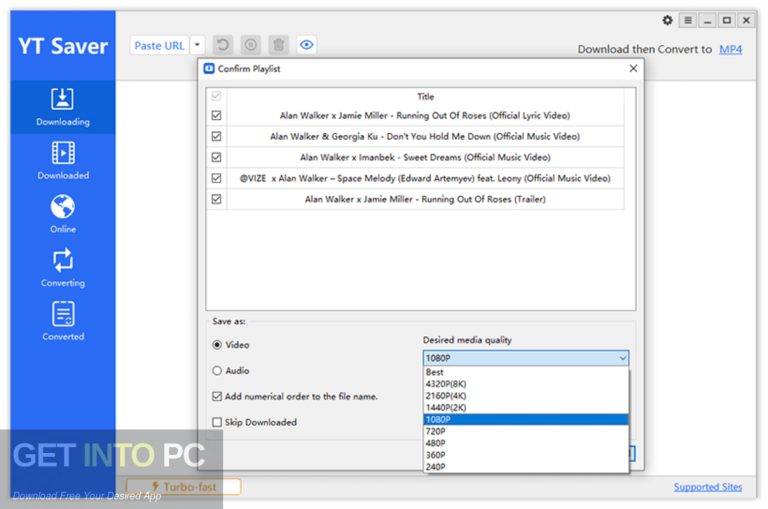Click the Don't You Hold Me Down title
This screenshot has width=768, height=509.
425,136
